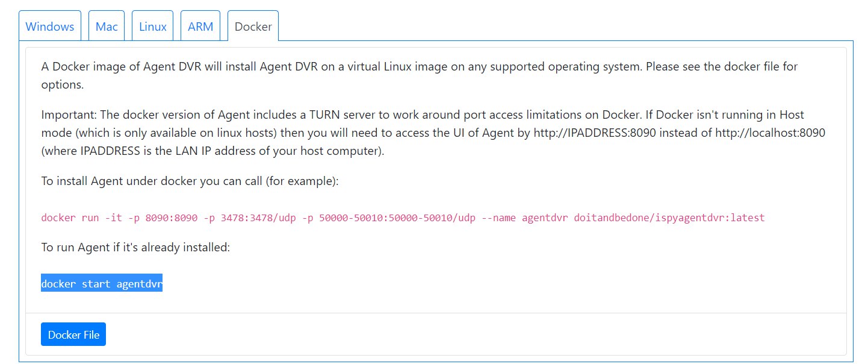
Task: Select the Linux tab
Action: pyautogui.click(x=153, y=27)
